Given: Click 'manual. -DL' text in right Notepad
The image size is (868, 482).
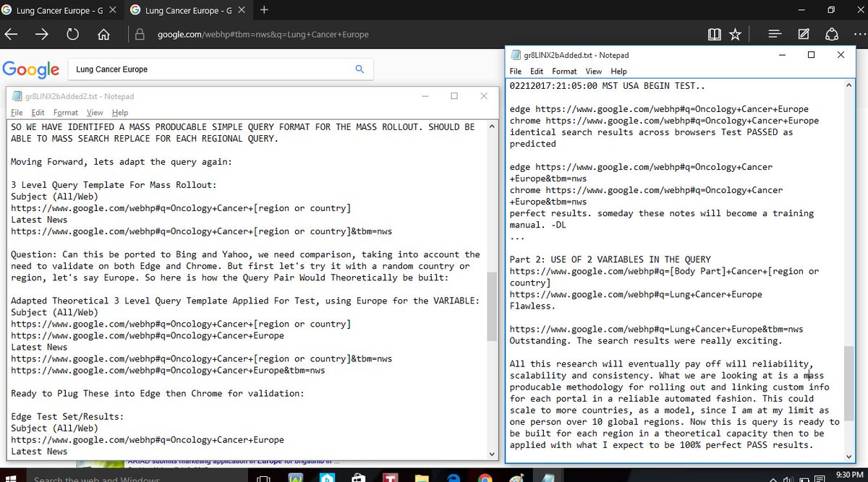Looking at the screenshot, I should [x=537, y=225].
